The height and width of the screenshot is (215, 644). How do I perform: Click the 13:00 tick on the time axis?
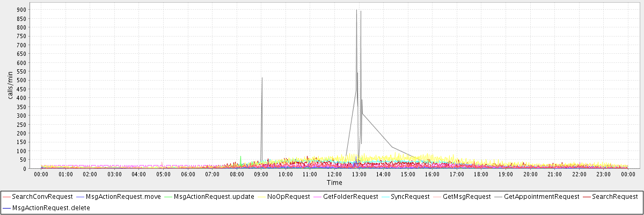(x=358, y=174)
